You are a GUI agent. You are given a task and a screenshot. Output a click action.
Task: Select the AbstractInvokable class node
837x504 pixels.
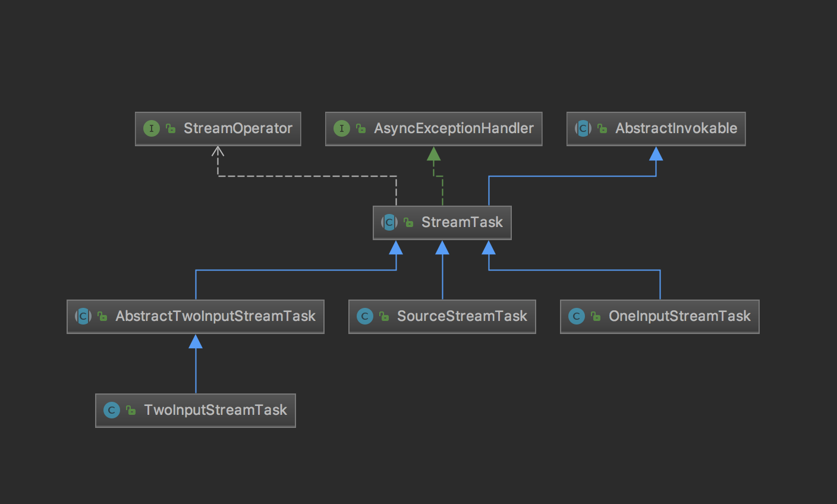coord(656,128)
